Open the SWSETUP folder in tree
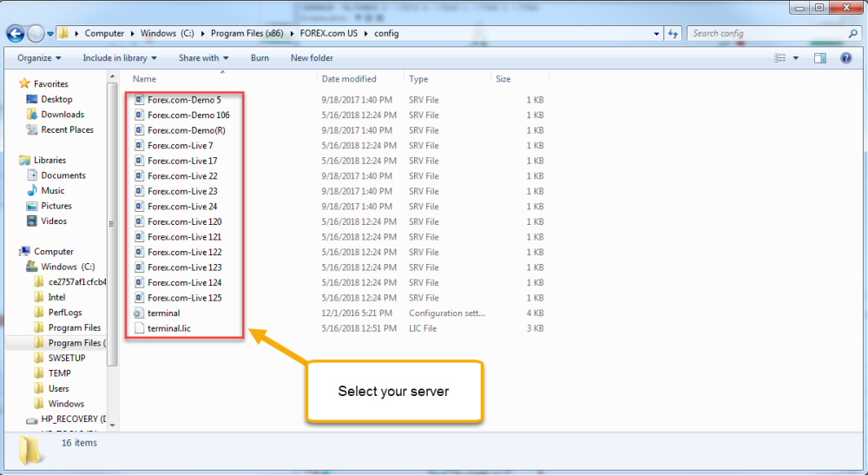This screenshot has height=475, width=868. click(x=67, y=358)
